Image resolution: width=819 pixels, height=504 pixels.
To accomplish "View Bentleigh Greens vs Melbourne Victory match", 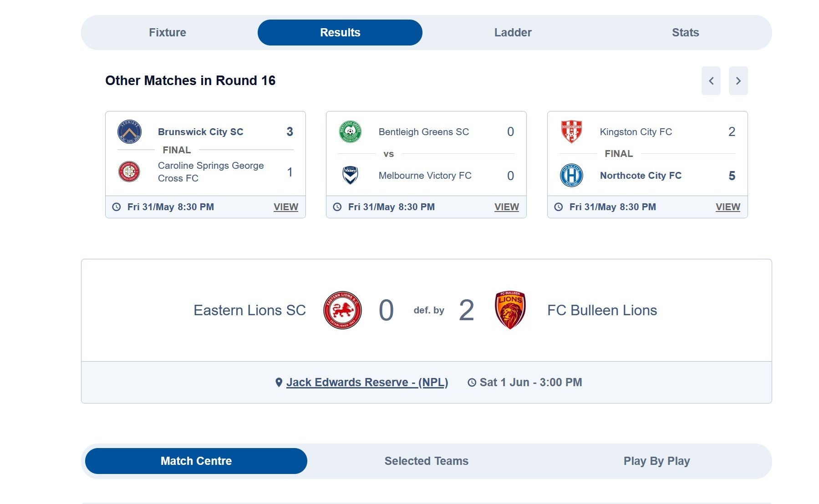I will pyautogui.click(x=506, y=207).
